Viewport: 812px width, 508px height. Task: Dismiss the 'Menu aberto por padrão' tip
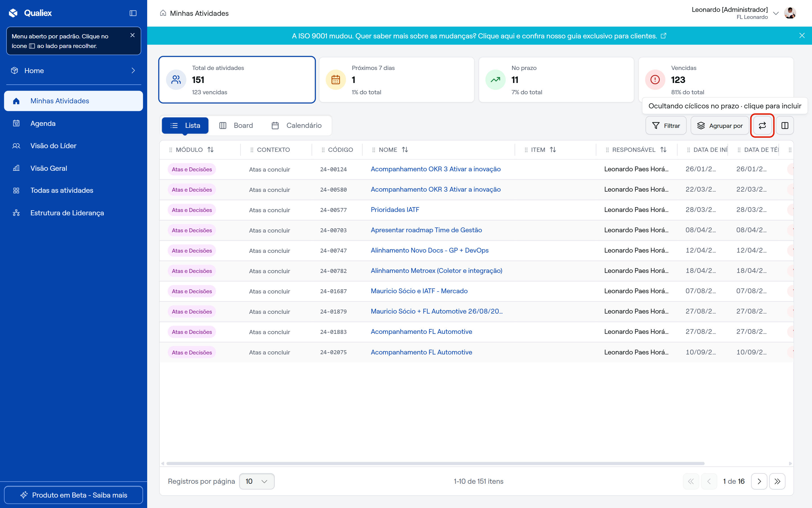pos(133,35)
